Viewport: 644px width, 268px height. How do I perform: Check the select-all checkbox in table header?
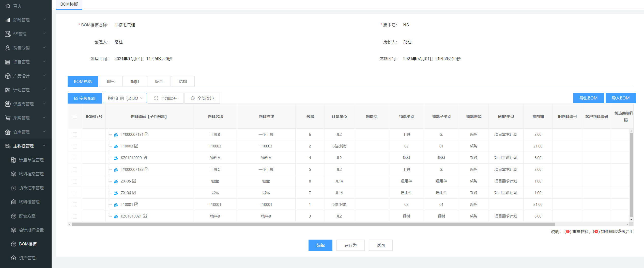[x=75, y=117]
